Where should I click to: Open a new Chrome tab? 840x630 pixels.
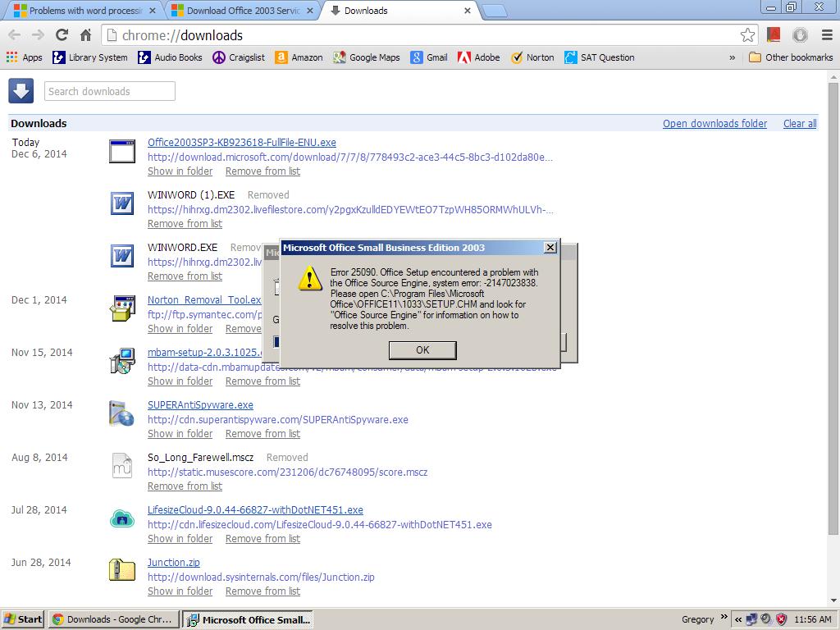click(x=494, y=11)
